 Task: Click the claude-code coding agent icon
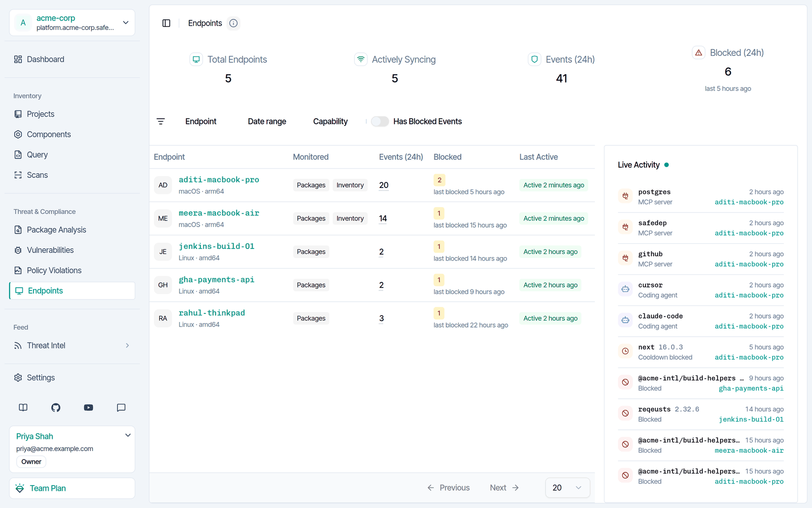click(x=626, y=320)
